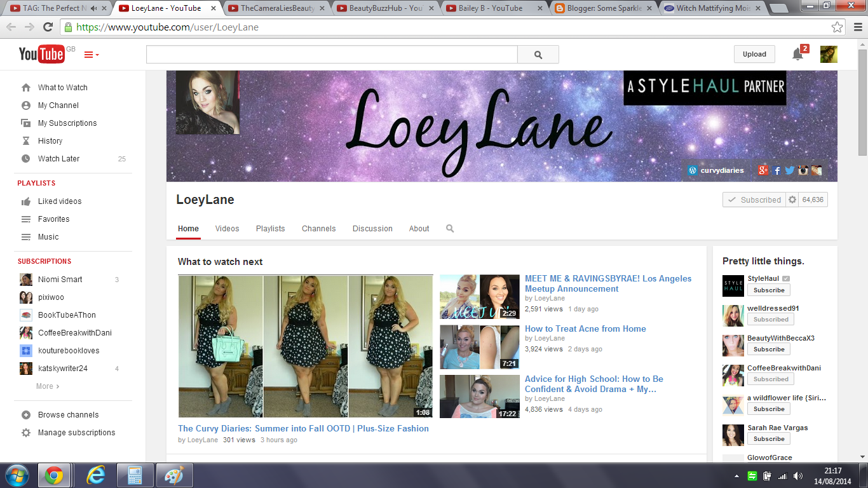Show hidden tray icons
Screen dimensions: 868x488
[x=736, y=475]
